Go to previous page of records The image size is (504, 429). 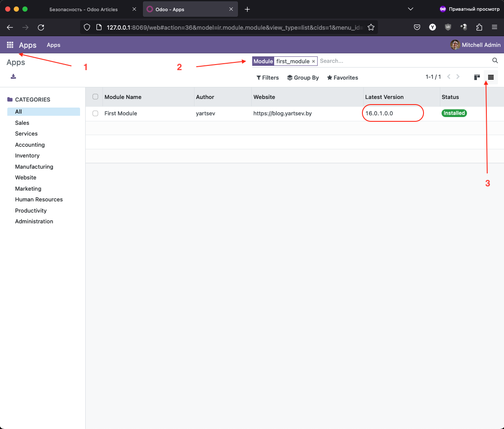pos(449,77)
